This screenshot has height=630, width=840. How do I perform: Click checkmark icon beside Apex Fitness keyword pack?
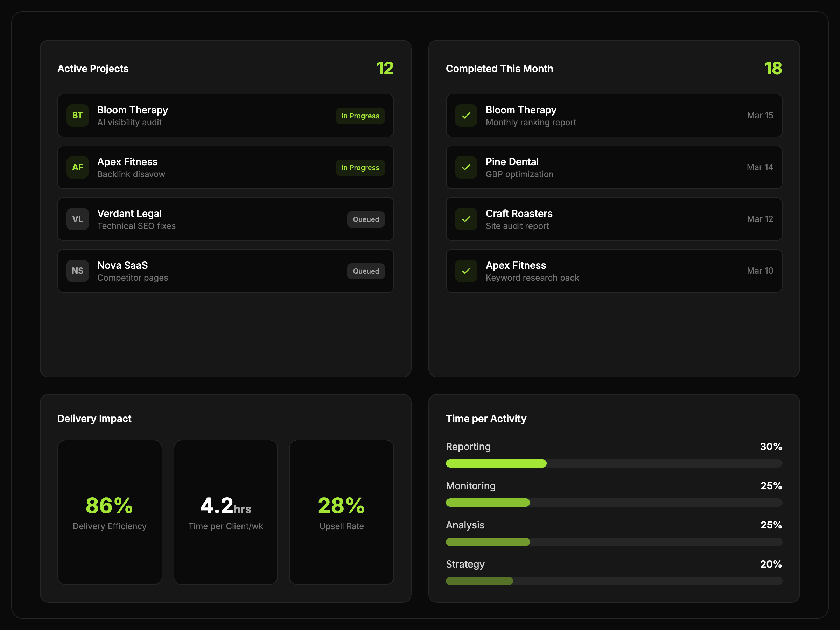point(466,271)
